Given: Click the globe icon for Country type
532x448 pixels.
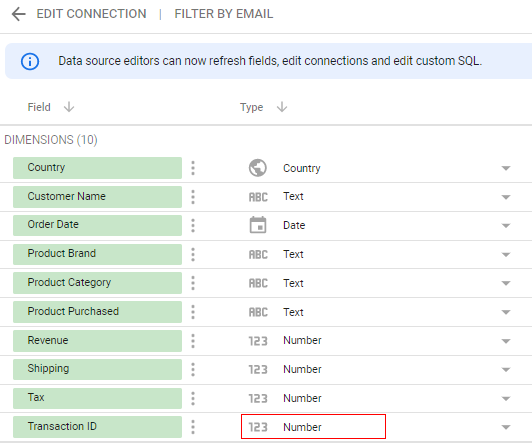Looking at the screenshot, I should [258, 168].
